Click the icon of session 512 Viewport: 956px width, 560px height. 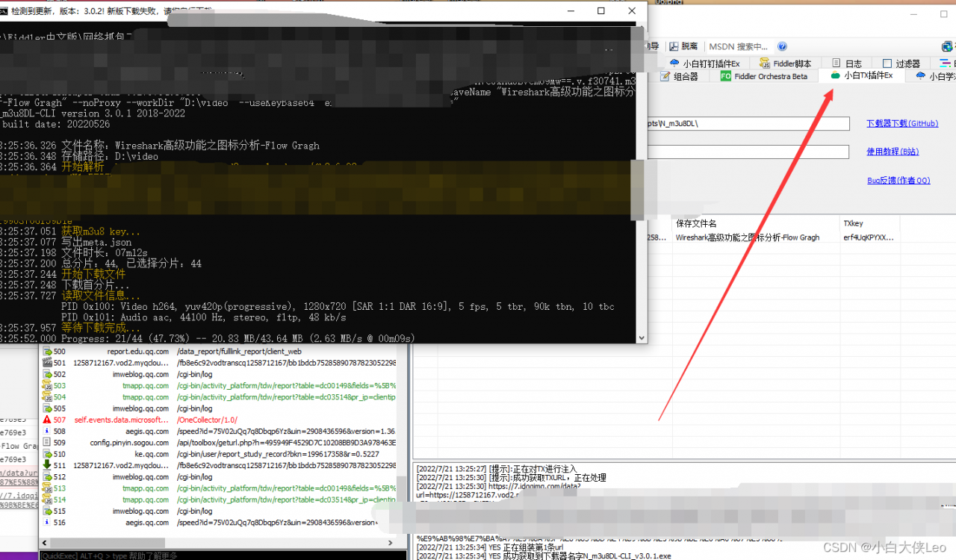46,476
